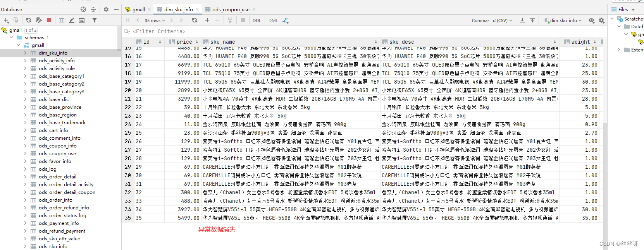Reload the dim_sku_info table data
The image size is (644, 250).
pos(195,20)
